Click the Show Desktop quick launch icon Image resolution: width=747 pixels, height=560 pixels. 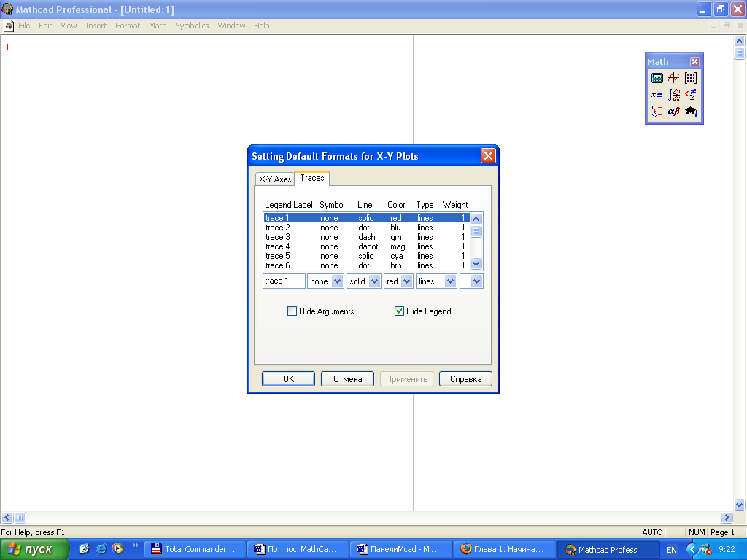[x=85, y=548]
